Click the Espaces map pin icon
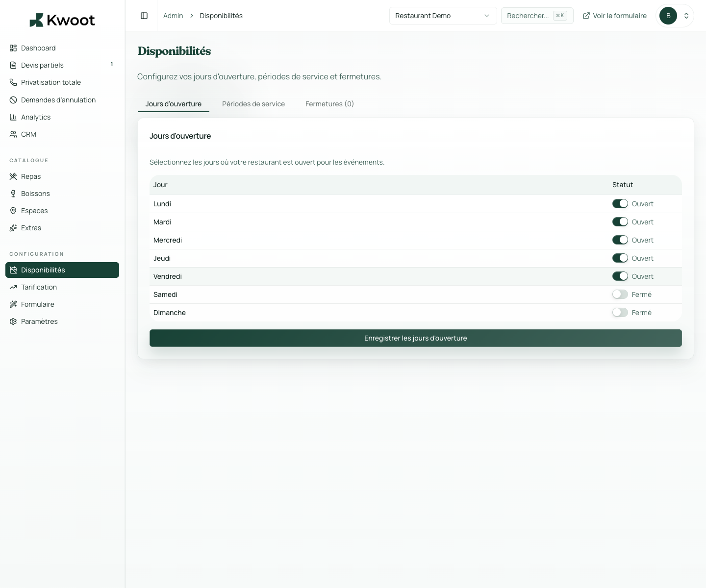 (13, 211)
